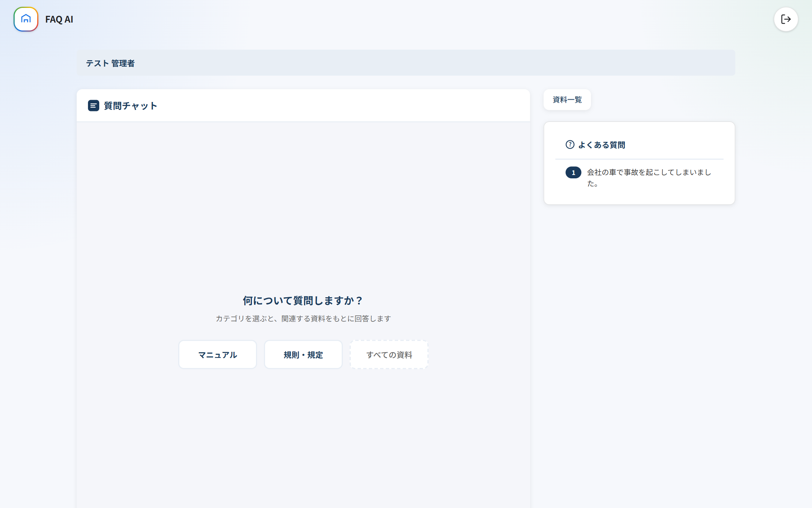Select the マニュアル category
Screen dimensions: 812x508
(x=218, y=354)
